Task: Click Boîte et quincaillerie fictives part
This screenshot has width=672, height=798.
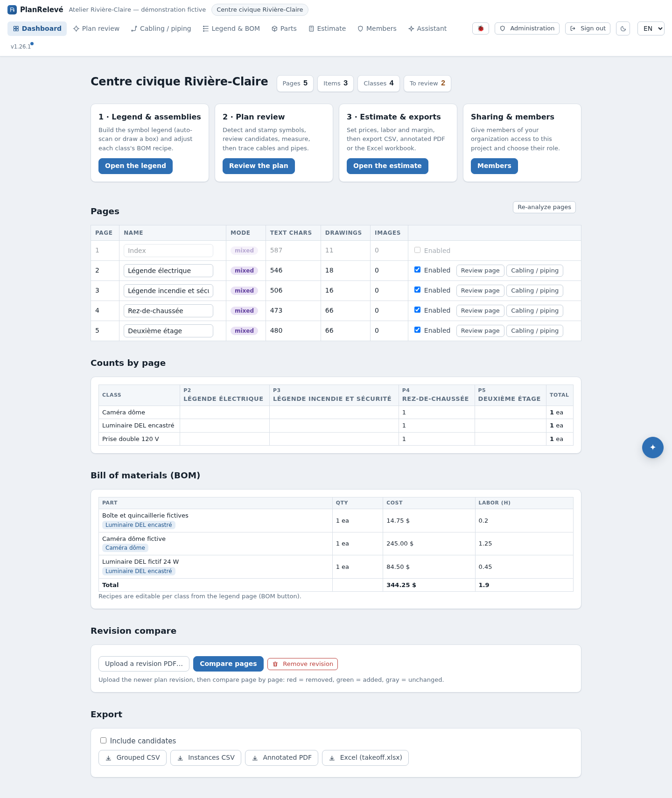Action: (145, 516)
